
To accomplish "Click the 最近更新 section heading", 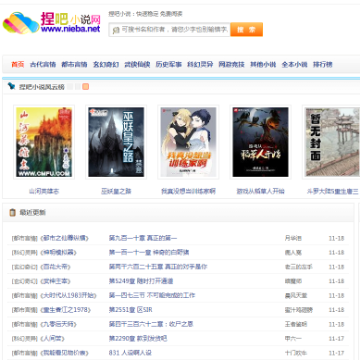I will 32,213.
